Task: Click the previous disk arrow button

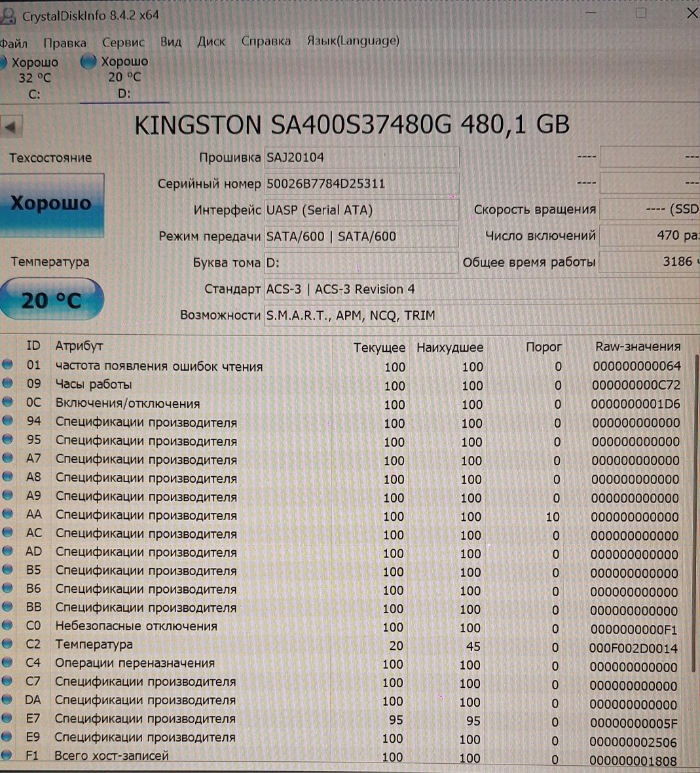Action: [x=11, y=127]
